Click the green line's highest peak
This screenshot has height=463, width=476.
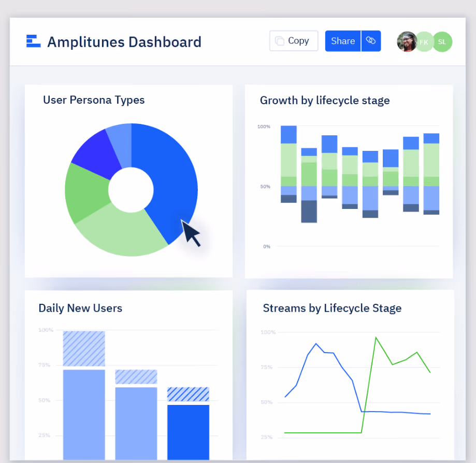pyautogui.click(x=376, y=338)
